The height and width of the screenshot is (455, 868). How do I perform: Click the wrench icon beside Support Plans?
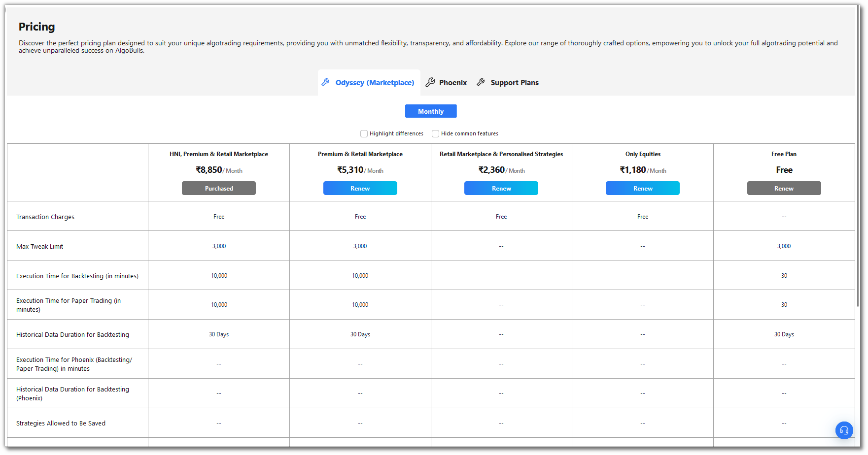click(481, 82)
